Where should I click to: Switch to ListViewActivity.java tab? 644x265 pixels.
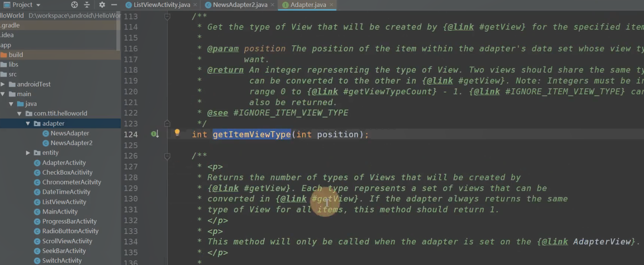point(162,5)
